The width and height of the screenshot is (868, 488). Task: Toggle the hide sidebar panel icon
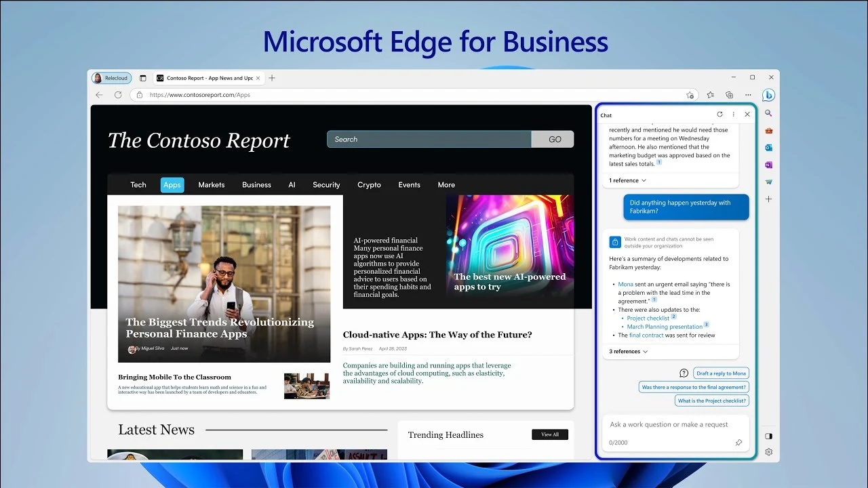768,436
